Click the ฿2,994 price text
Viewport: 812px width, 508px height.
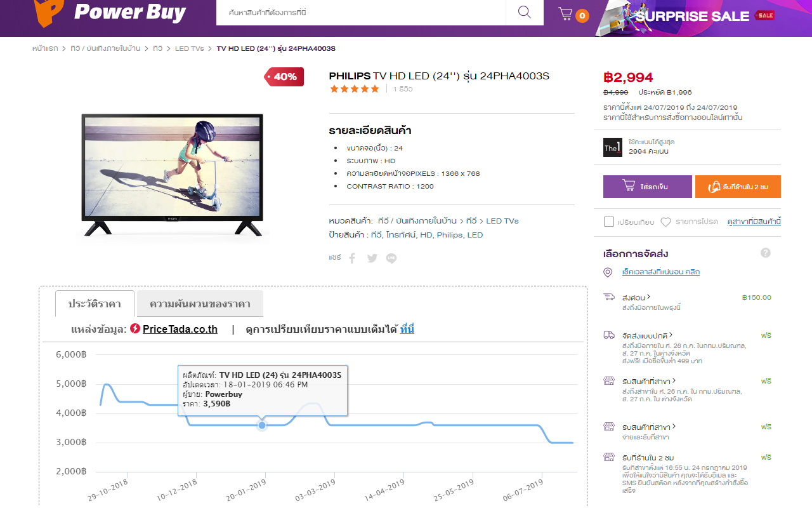point(628,77)
